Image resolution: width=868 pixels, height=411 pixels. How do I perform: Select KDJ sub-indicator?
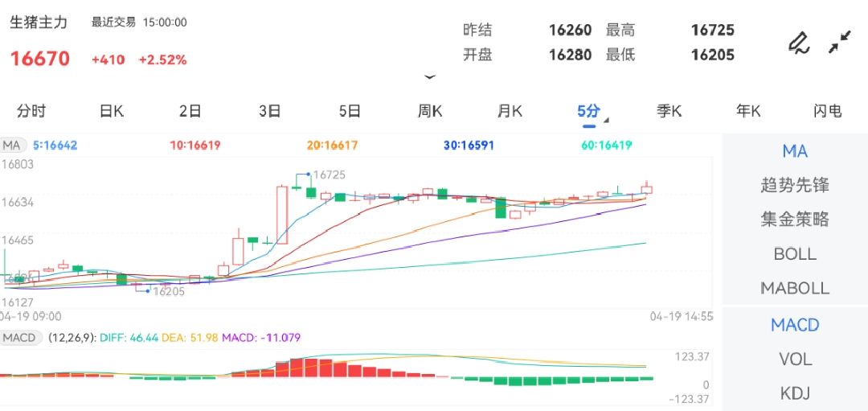tap(795, 393)
